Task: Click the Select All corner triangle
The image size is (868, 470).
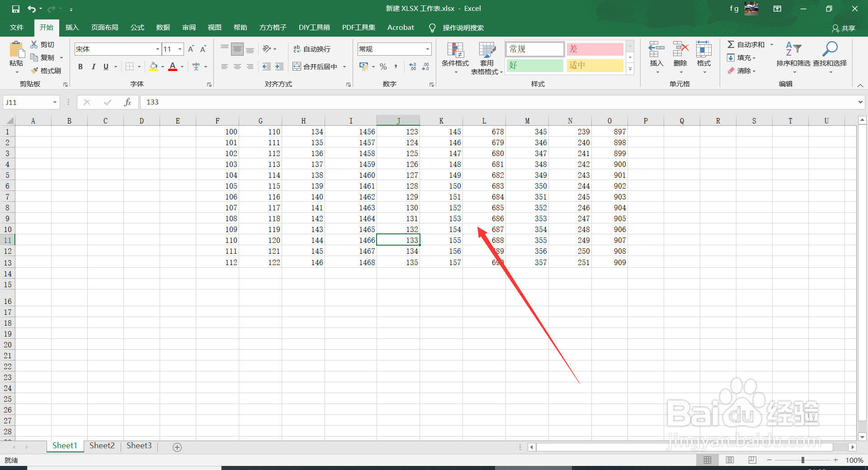Action: (x=9, y=121)
